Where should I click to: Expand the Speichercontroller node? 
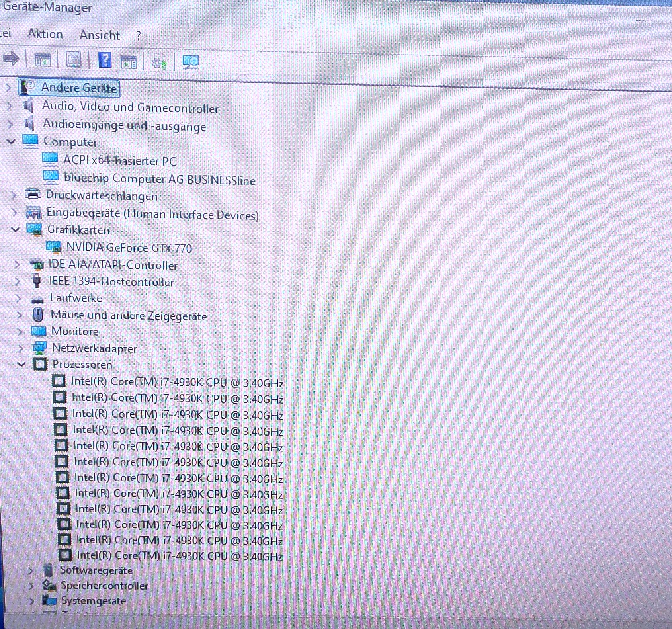coord(31,586)
